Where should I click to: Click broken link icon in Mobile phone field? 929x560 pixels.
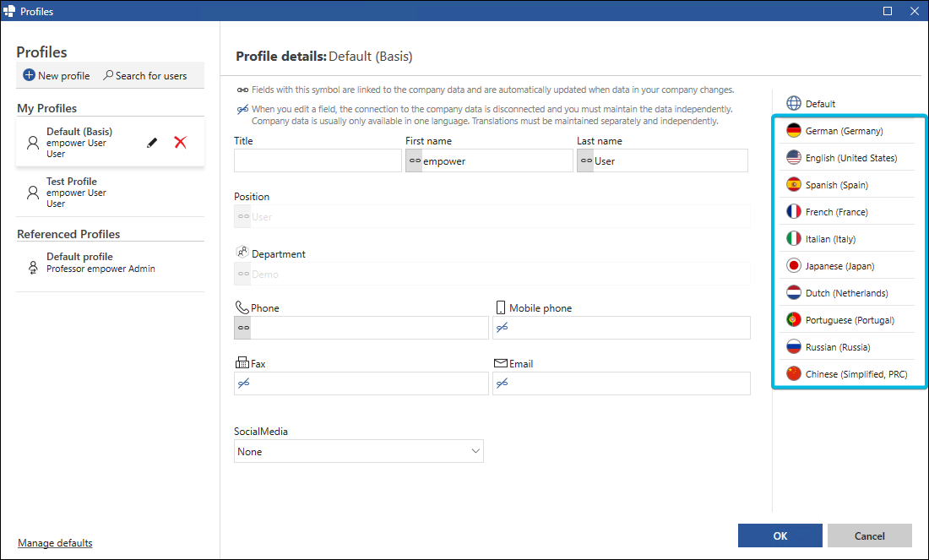coord(502,328)
